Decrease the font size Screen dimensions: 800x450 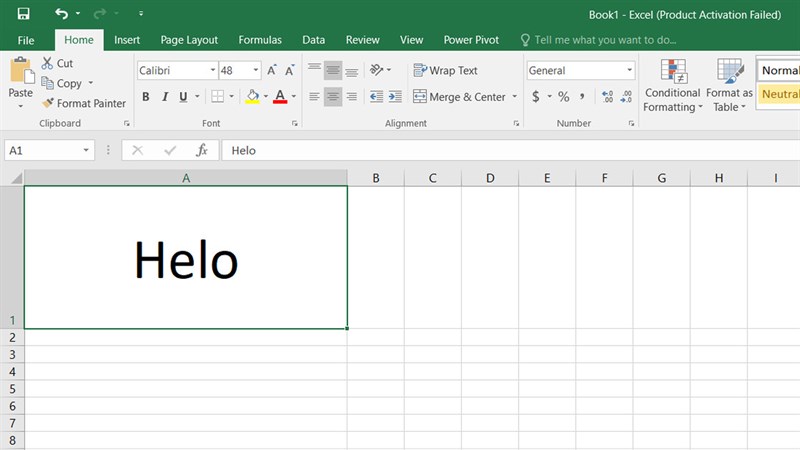click(290, 70)
